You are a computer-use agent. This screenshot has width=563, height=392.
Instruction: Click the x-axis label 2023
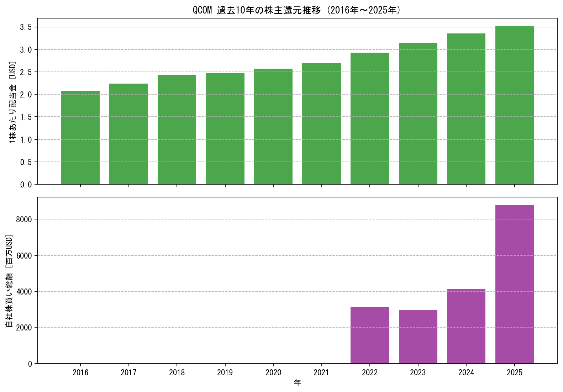pos(418,372)
